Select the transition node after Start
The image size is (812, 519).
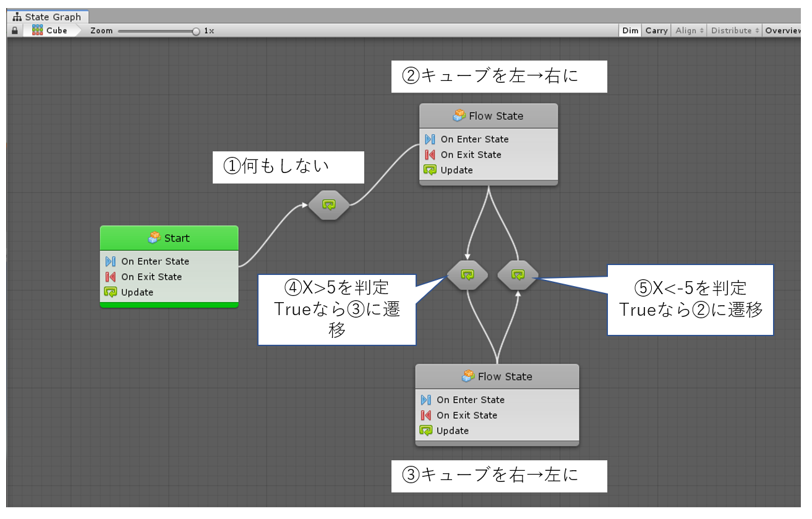pos(329,205)
